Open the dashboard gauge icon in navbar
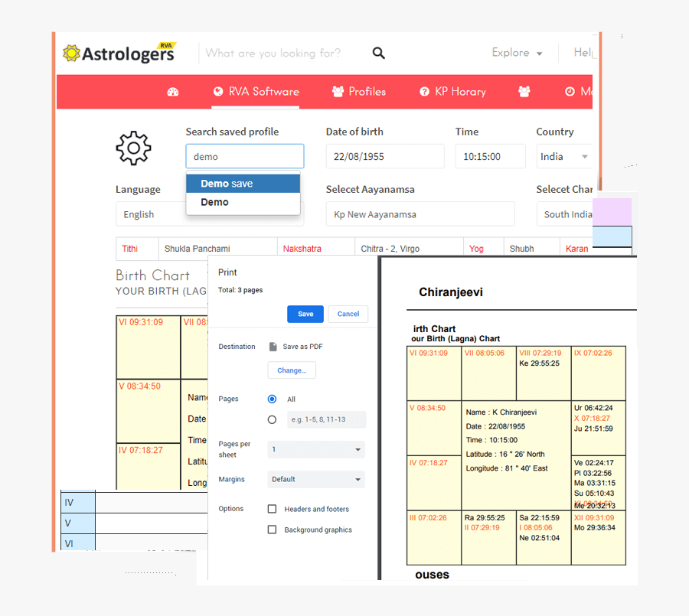689x616 pixels. tap(173, 92)
